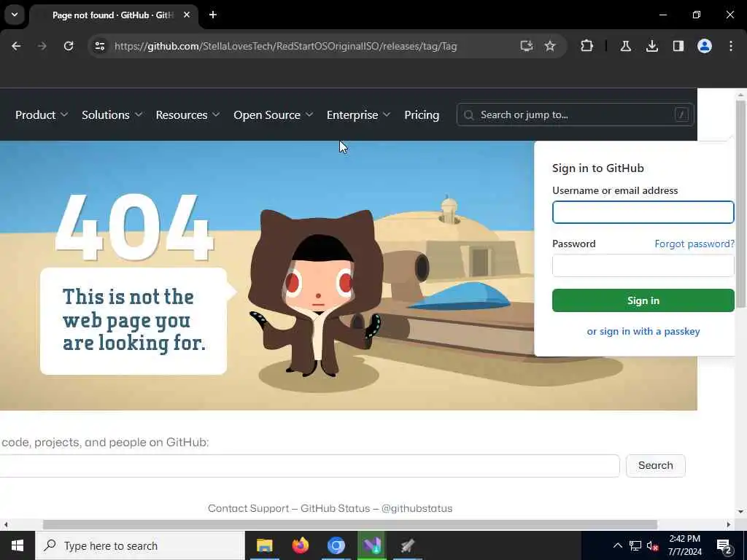This screenshot has height=560, width=747.
Task: Click the Search button below the banner
Action: pos(656,466)
